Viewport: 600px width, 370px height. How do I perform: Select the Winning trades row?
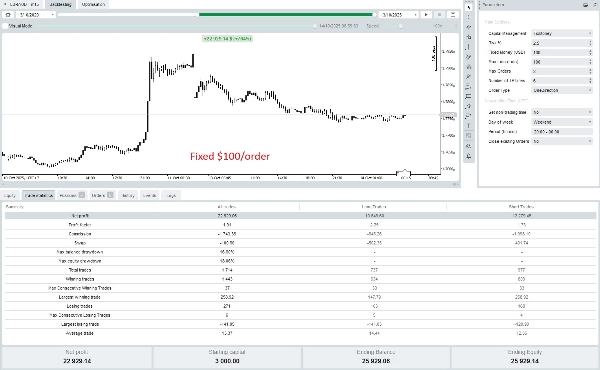click(x=300, y=279)
